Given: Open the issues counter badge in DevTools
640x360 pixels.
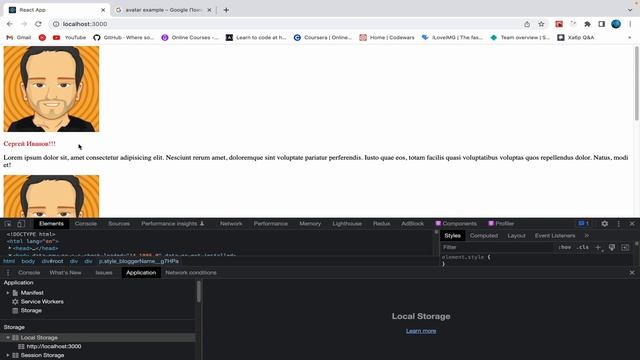Looking at the screenshot, I should point(584,224).
